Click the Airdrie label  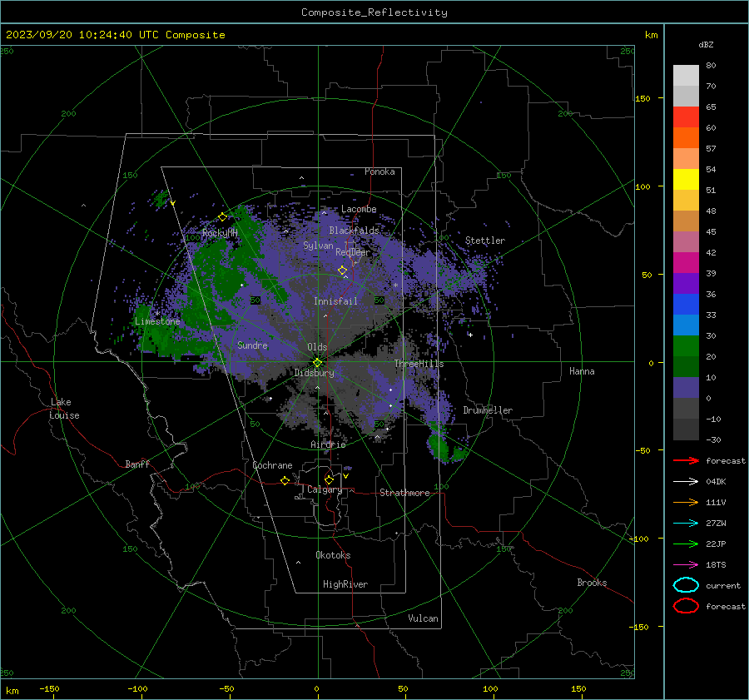pos(328,444)
